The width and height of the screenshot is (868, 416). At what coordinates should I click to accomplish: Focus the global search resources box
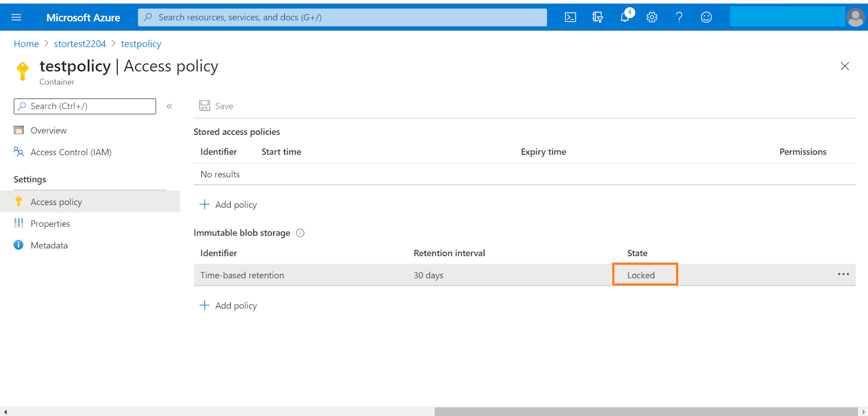coord(342,17)
